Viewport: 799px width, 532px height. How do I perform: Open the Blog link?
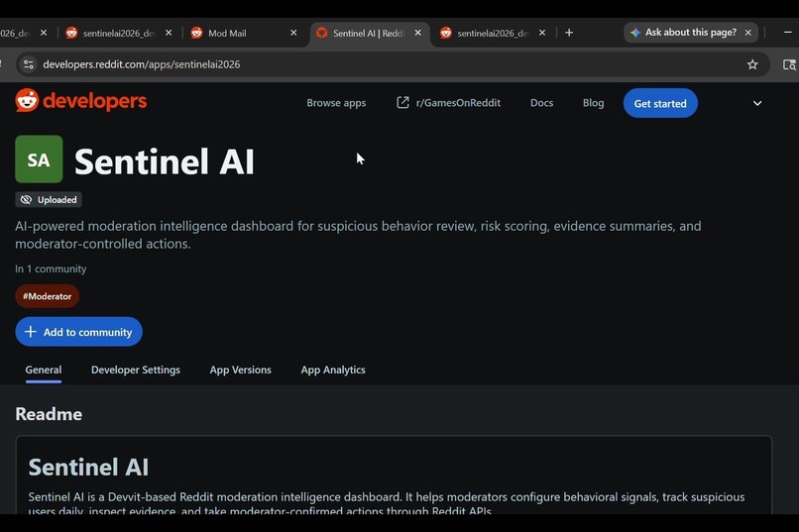[593, 103]
